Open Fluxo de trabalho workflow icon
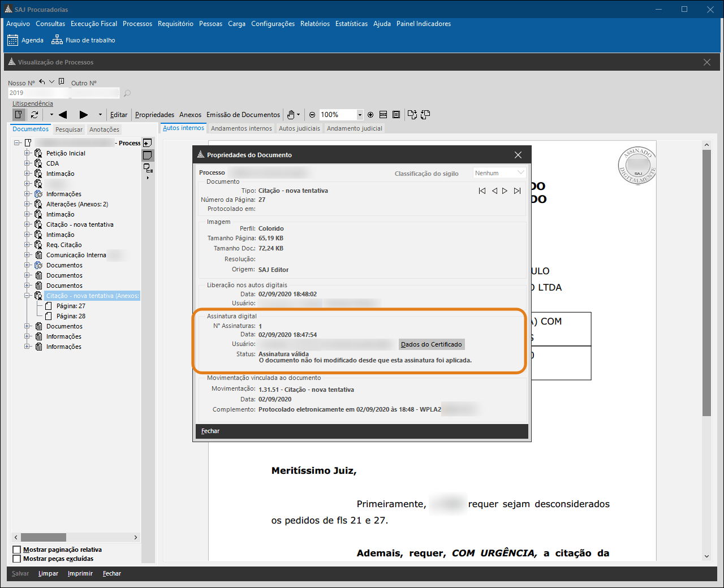This screenshot has width=724, height=588. 57,40
